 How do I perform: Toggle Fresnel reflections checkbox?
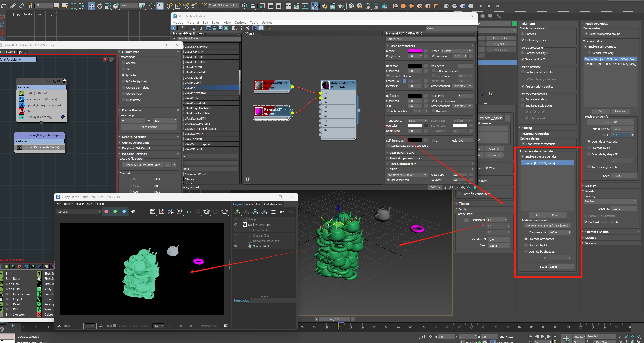point(388,76)
